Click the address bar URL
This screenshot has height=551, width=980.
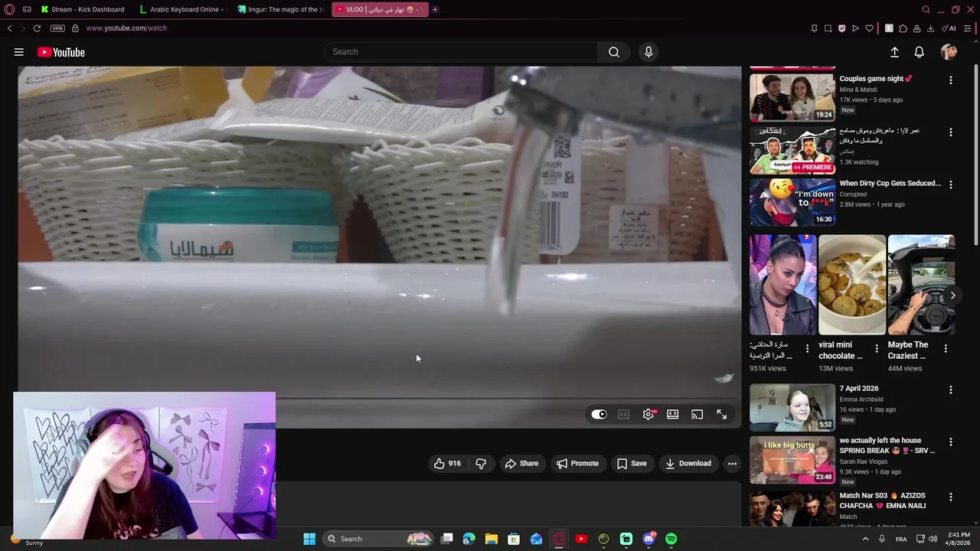[x=126, y=28]
